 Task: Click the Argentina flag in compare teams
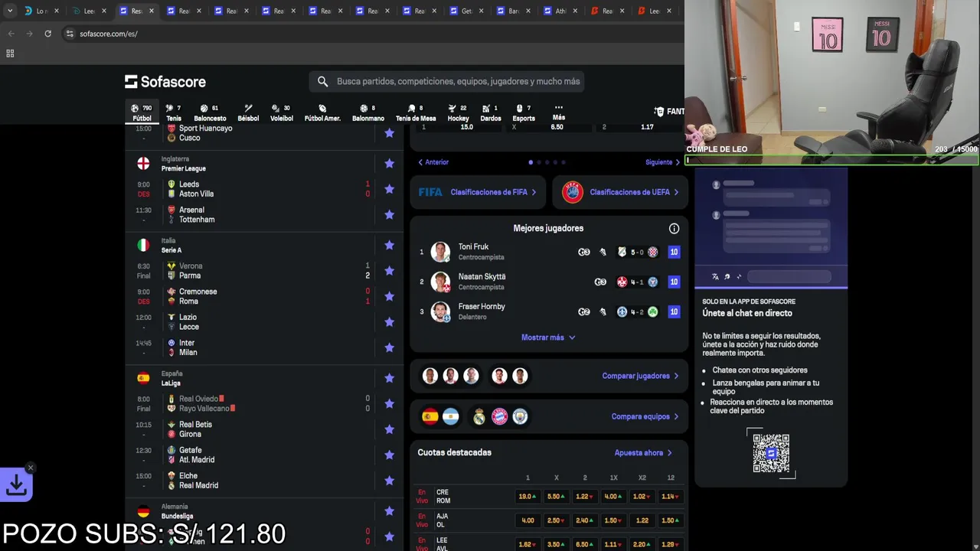tap(450, 416)
